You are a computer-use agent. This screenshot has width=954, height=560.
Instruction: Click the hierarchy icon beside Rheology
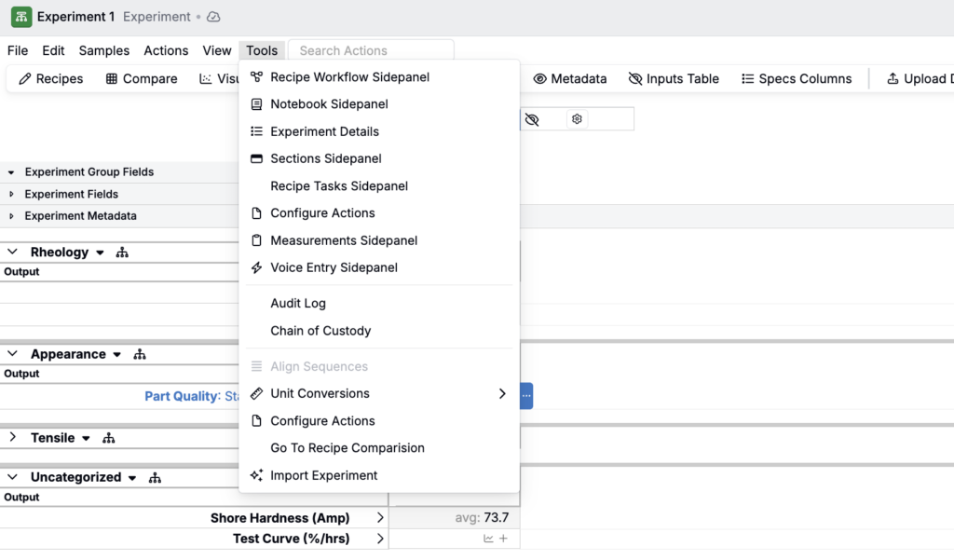[x=122, y=253]
